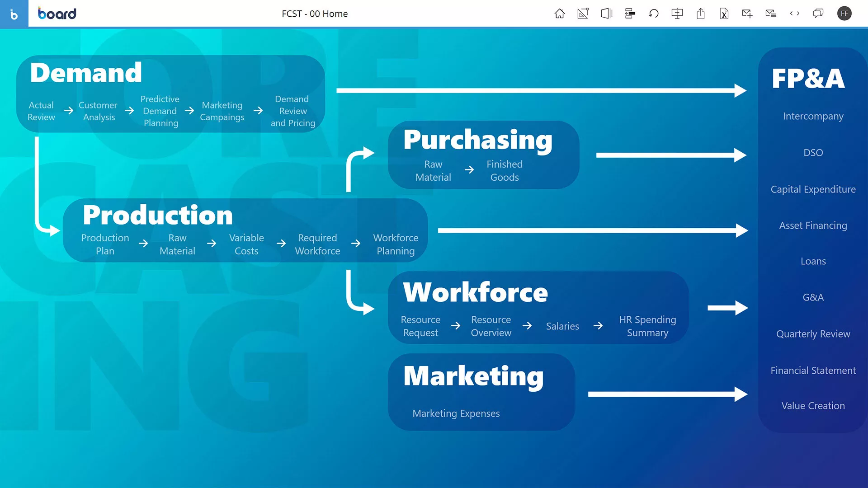Screen dimensions: 868x488
Task: Go to Marketing Campaings
Action: (222, 111)
